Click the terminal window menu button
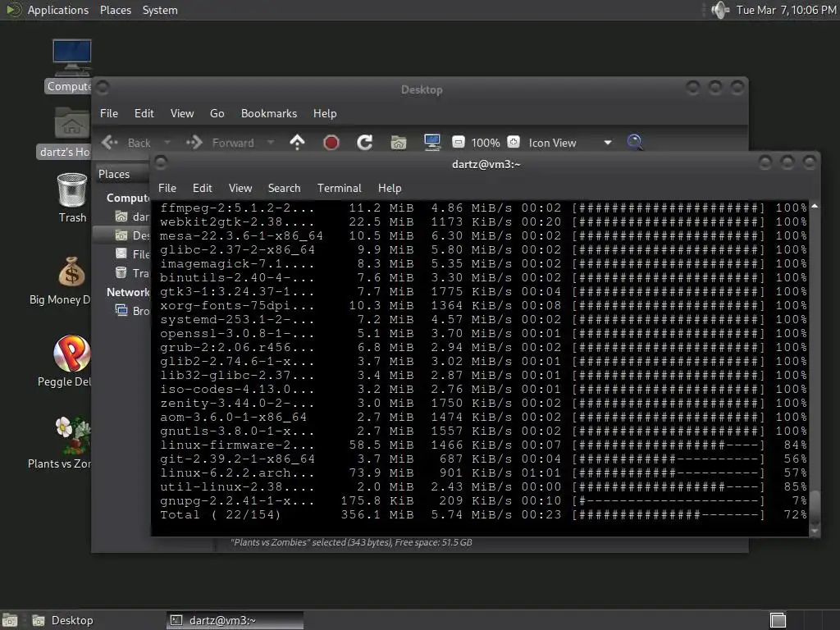 [x=161, y=162]
